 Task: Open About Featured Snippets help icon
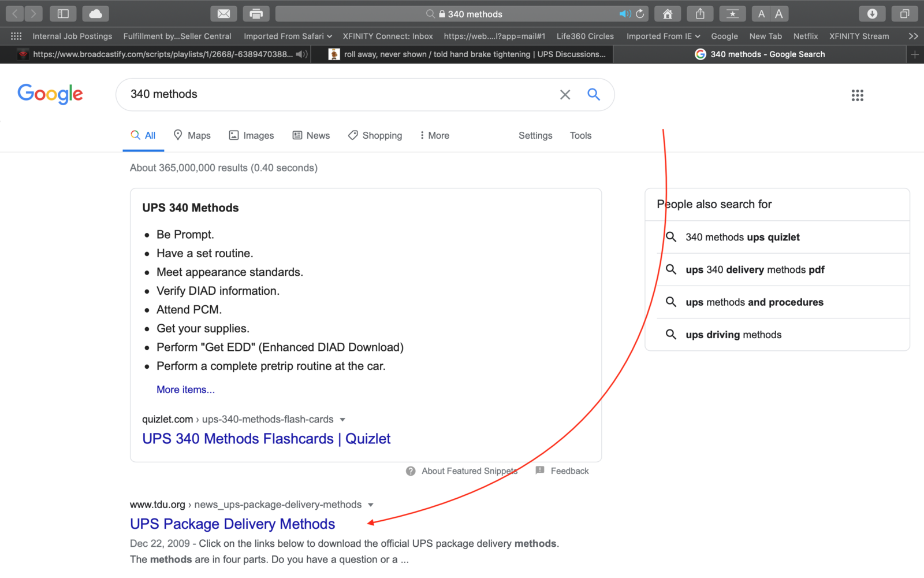pyautogui.click(x=411, y=471)
